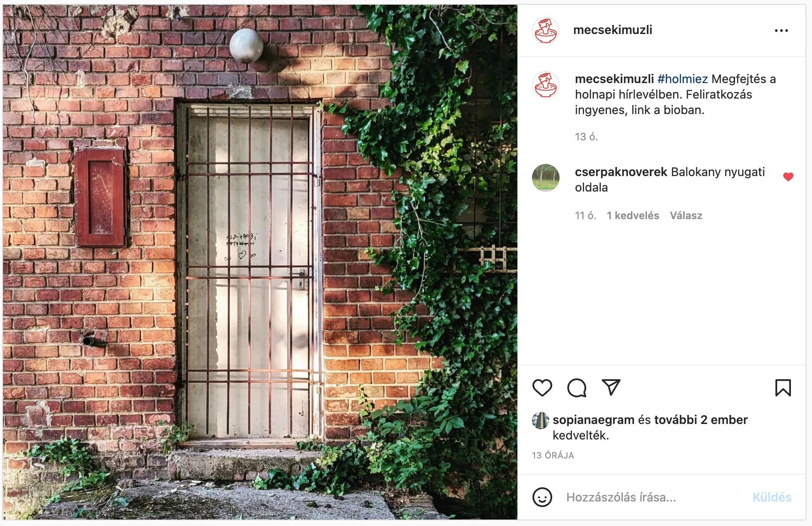812x526 pixels.
Task: Click the brick wall door photo
Action: coord(260,262)
